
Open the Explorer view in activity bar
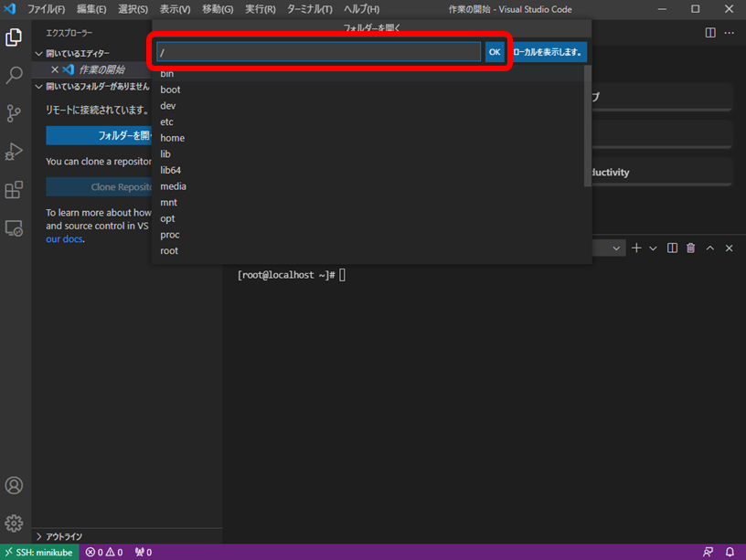14,37
